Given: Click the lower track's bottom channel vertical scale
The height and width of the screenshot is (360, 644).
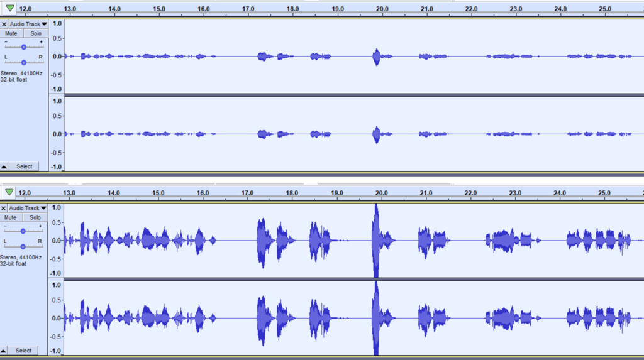Looking at the screenshot, I should (56, 318).
